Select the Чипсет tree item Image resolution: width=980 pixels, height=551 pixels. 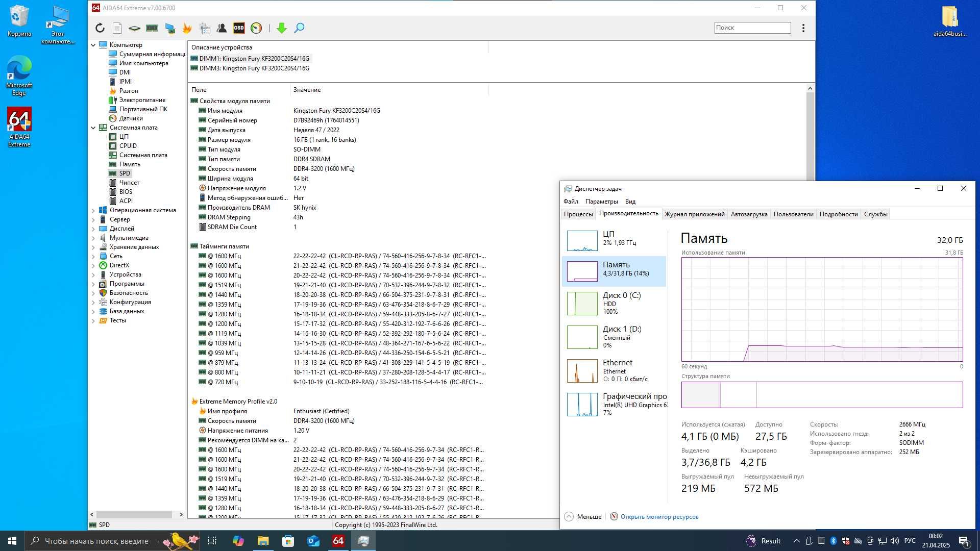(x=129, y=183)
